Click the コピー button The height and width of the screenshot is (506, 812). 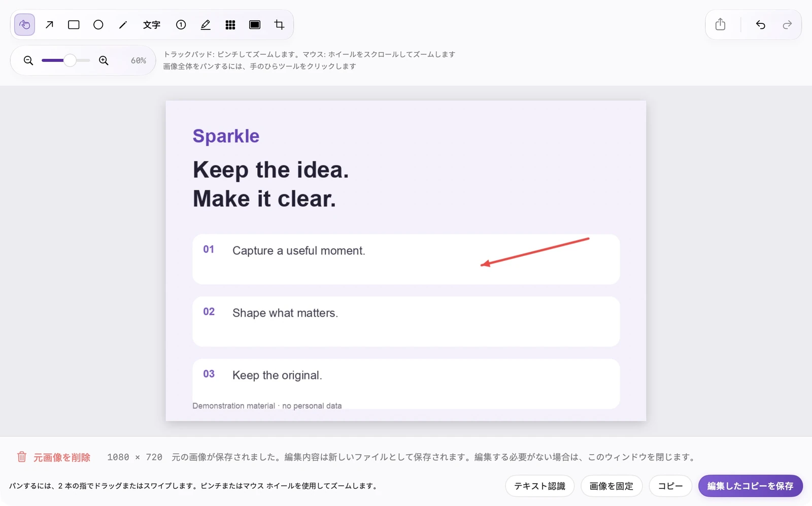point(670,486)
